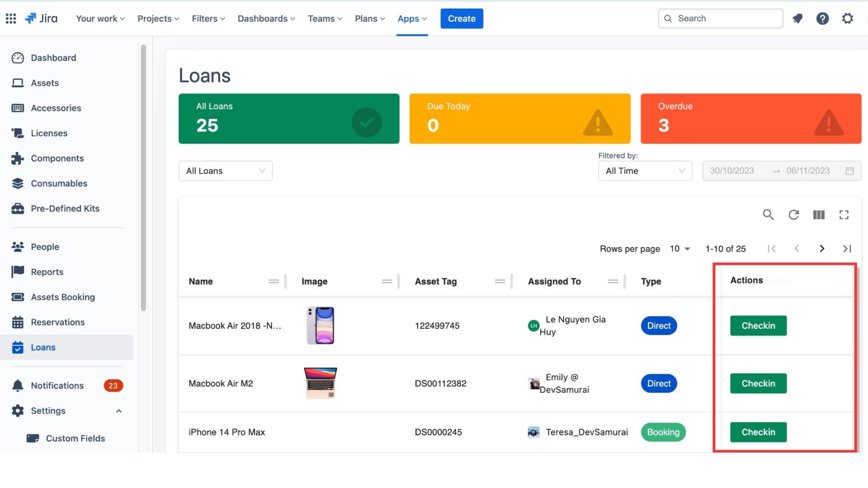Select Rows per page 10 dropdown

tap(679, 249)
